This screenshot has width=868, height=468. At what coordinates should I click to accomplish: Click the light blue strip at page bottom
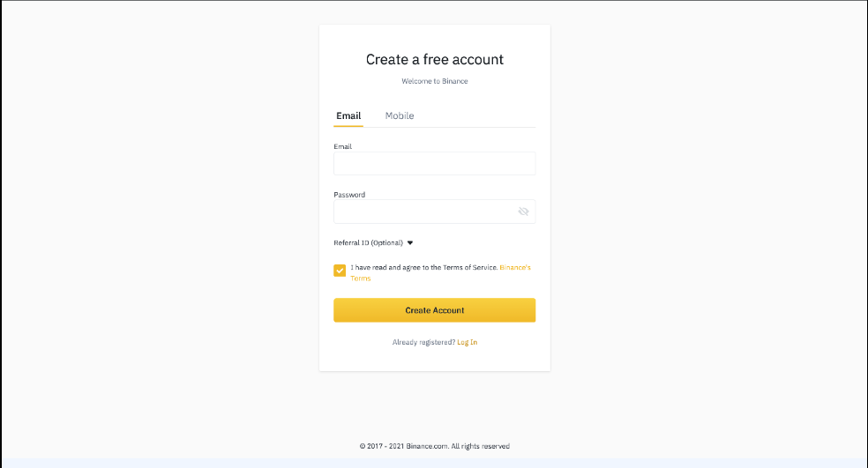coord(434,463)
